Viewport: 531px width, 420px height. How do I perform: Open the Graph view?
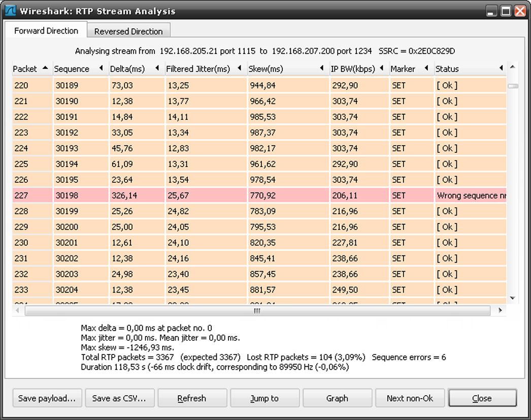point(337,398)
